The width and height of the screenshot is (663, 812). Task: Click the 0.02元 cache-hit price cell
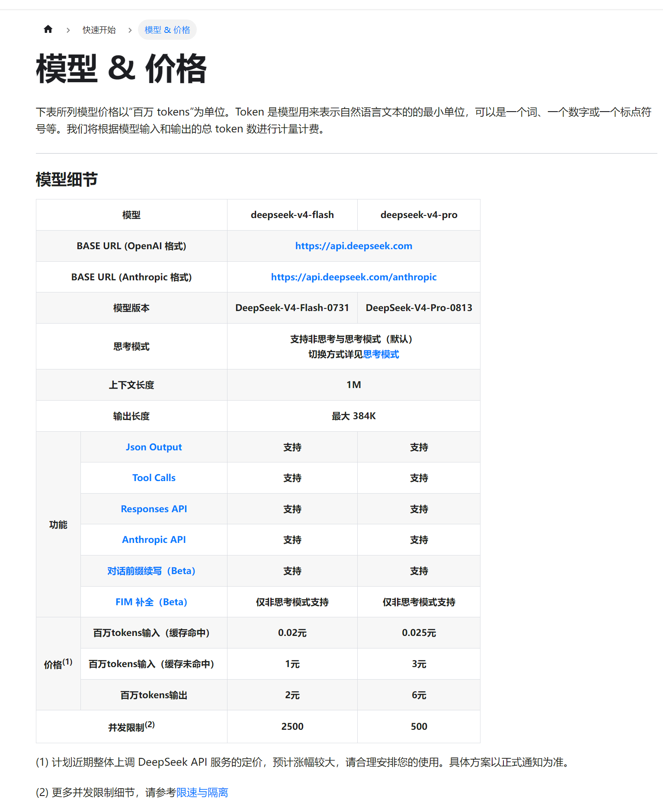pos(292,633)
